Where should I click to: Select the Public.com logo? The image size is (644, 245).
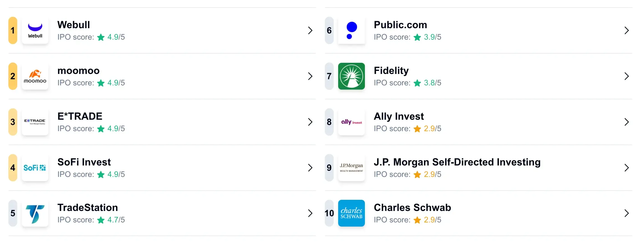tap(352, 30)
